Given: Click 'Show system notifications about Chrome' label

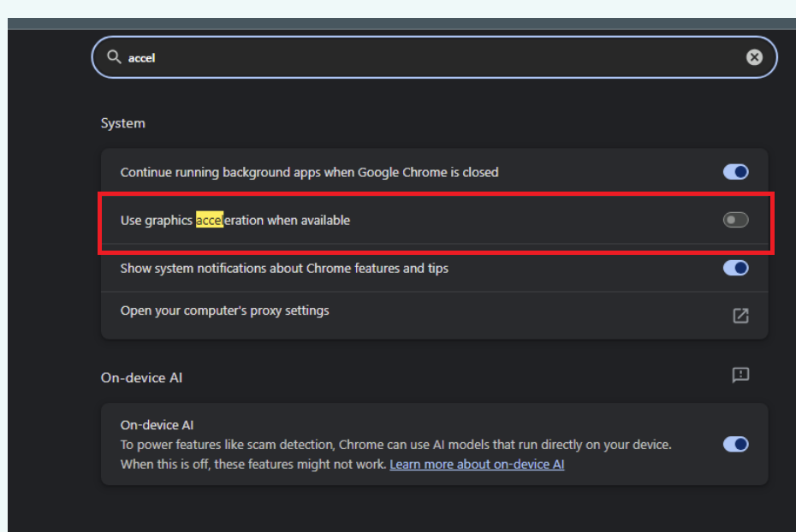Looking at the screenshot, I should pyautogui.click(x=284, y=269).
